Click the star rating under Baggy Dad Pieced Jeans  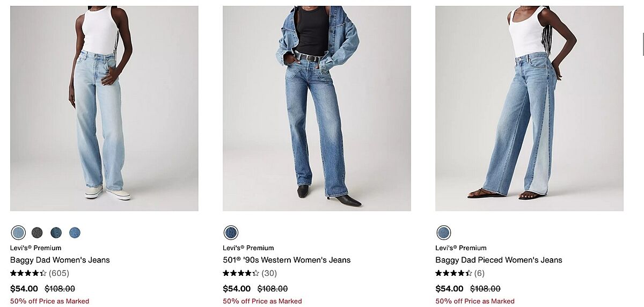point(453,273)
